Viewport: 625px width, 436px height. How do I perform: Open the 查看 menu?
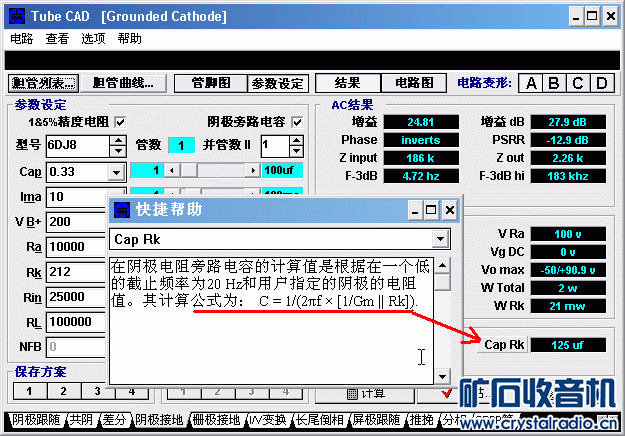click(57, 39)
